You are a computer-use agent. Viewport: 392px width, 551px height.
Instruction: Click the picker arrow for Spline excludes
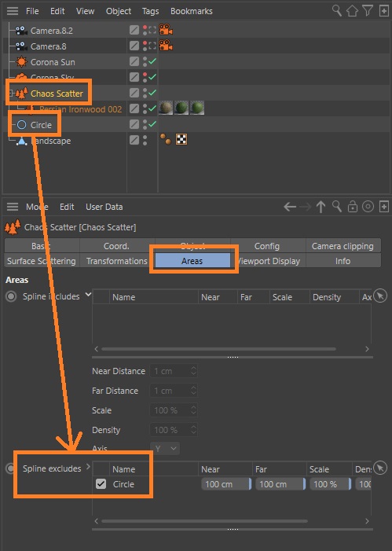pos(380,468)
